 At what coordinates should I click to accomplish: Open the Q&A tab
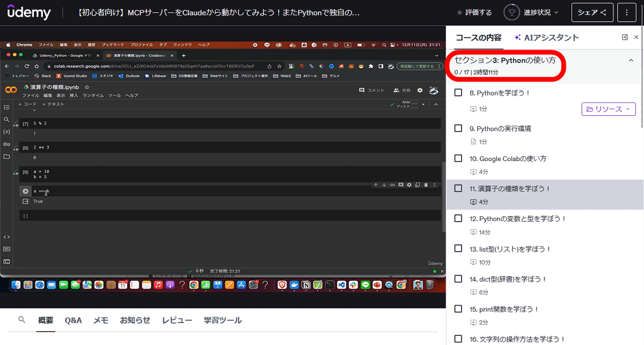pos(73,320)
